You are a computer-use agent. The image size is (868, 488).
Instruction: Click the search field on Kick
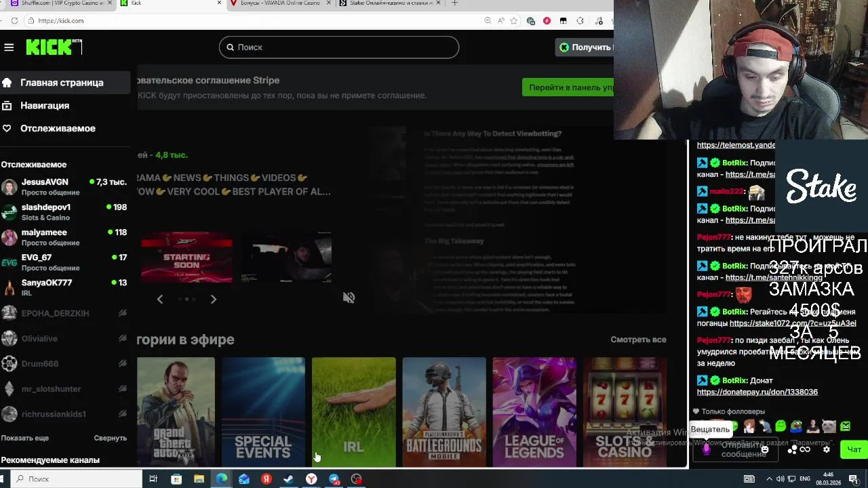339,47
